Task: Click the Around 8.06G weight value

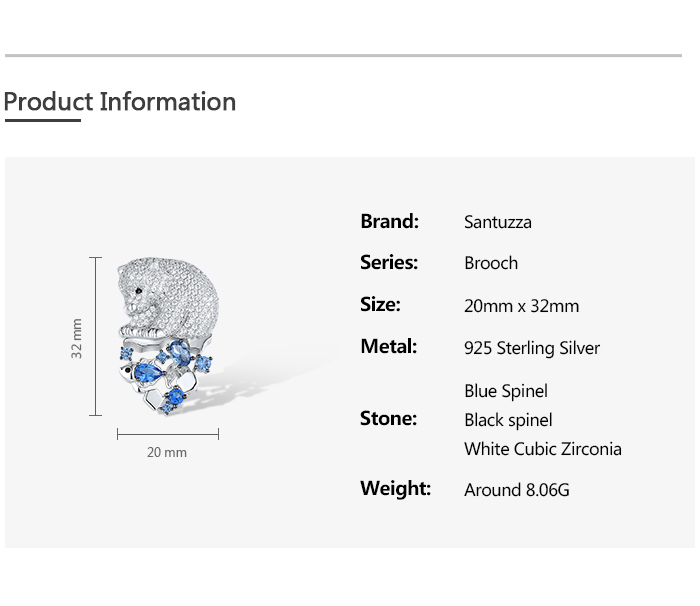Action: [x=516, y=490]
